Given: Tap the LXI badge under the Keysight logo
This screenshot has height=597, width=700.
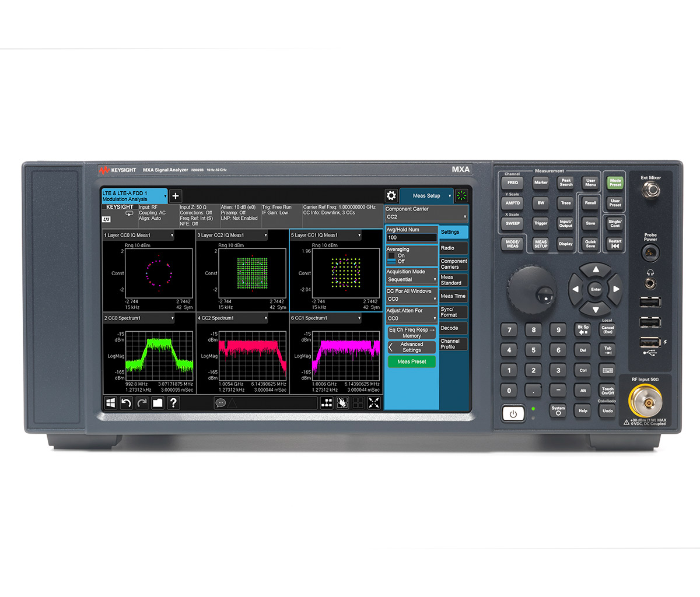Looking at the screenshot, I should tap(106, 219).
